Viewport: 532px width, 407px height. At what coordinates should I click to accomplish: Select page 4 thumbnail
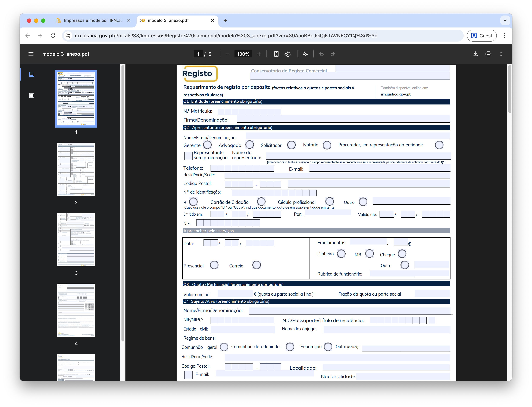76,310
